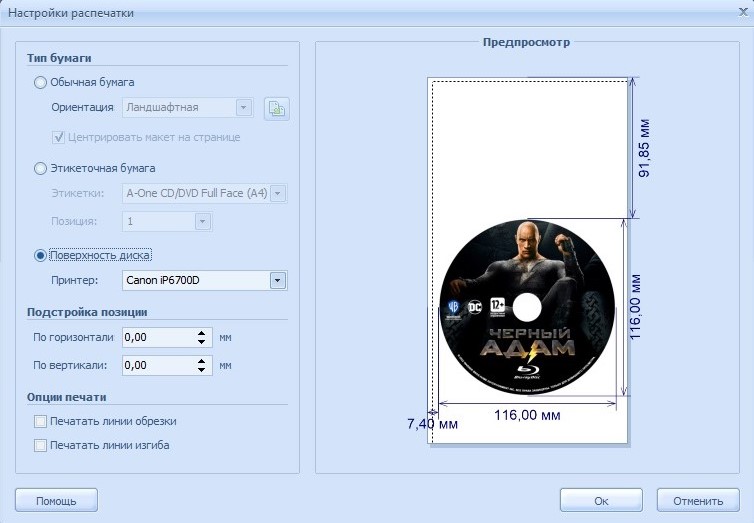The image size is (754, 523).
Task: Click the 7,40 мм margin label
Action: [432, 424]
